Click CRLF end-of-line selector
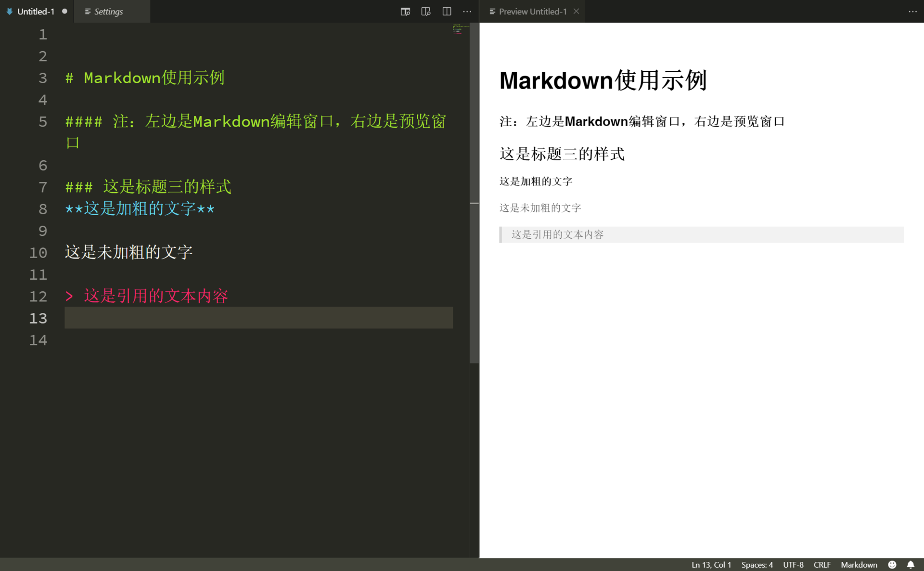Screen dimensions: 924x571 tap(821, 565)
